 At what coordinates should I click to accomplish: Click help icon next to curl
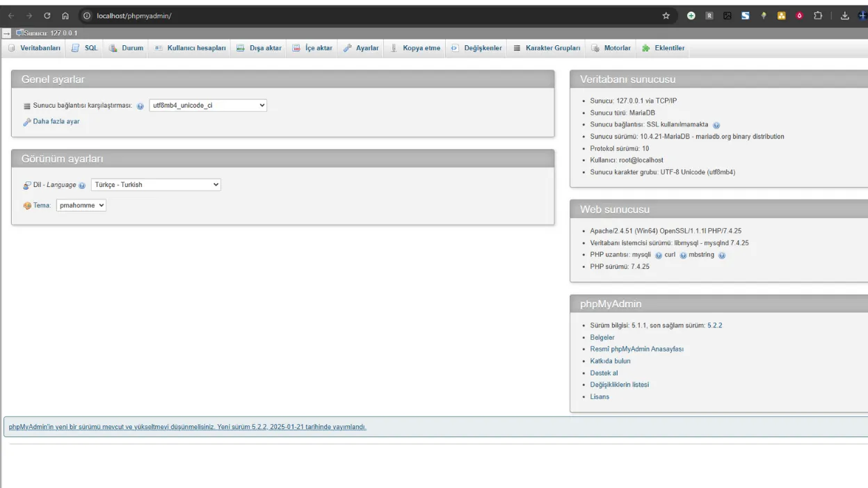click(x=683, y=255)
